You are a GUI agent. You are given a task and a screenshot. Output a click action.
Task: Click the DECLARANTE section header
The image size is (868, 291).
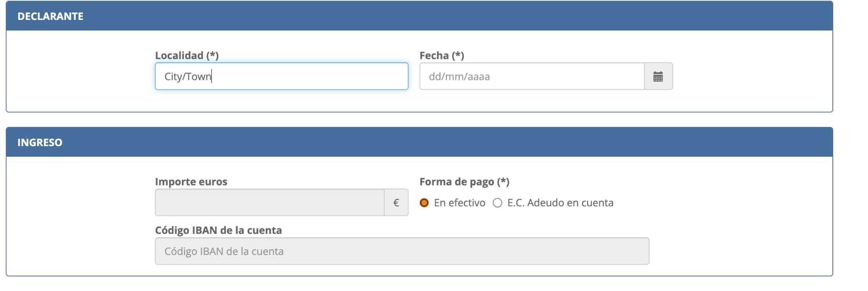(50, 17)
